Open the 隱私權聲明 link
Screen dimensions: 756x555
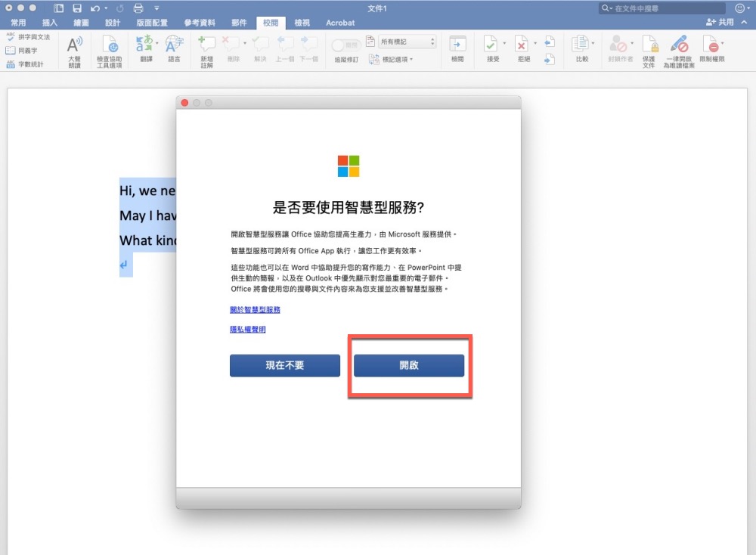click(x=248, y=330)
